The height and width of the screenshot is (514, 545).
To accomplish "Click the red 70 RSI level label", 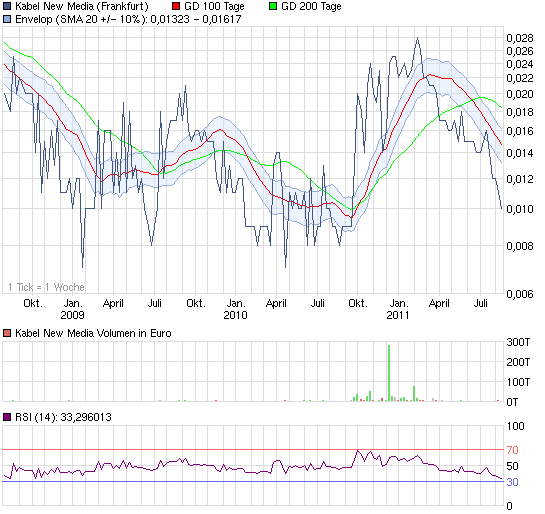I will click(x=512, y=450).
